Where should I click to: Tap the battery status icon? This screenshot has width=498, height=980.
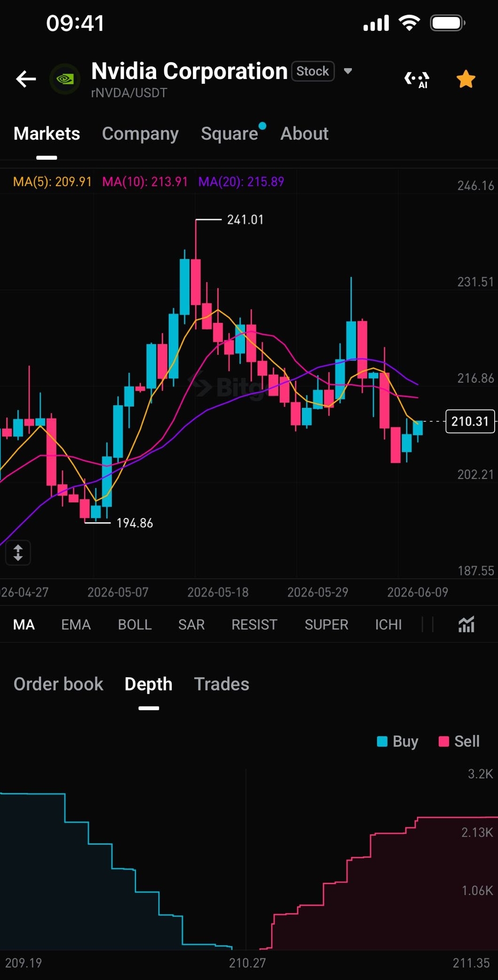[448, 23]
